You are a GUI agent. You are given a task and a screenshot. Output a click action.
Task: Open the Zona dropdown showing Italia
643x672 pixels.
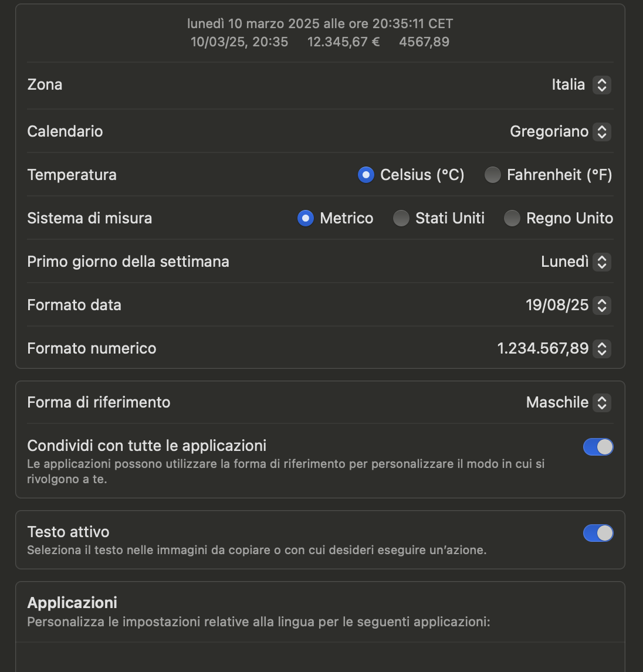601,84
